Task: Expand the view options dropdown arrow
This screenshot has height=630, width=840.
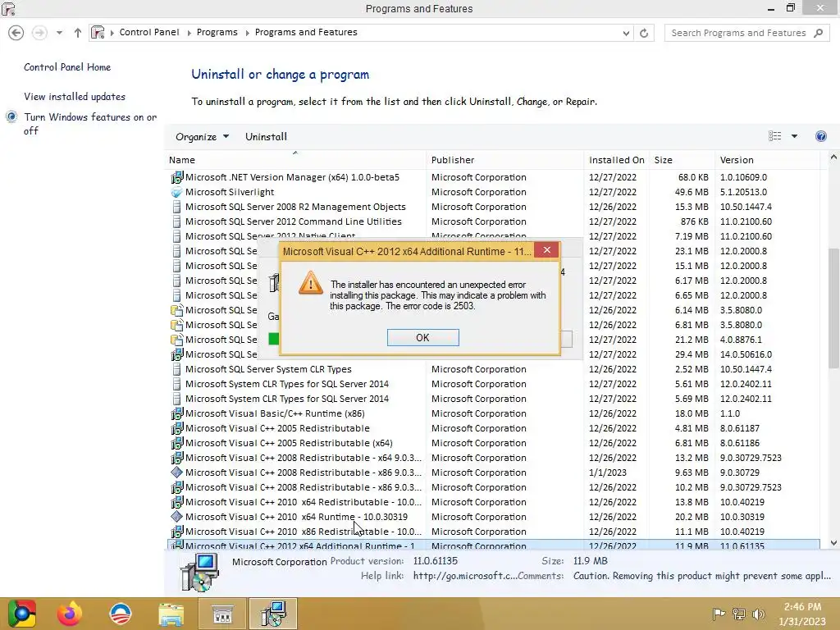Action: [x=794, y=136]
